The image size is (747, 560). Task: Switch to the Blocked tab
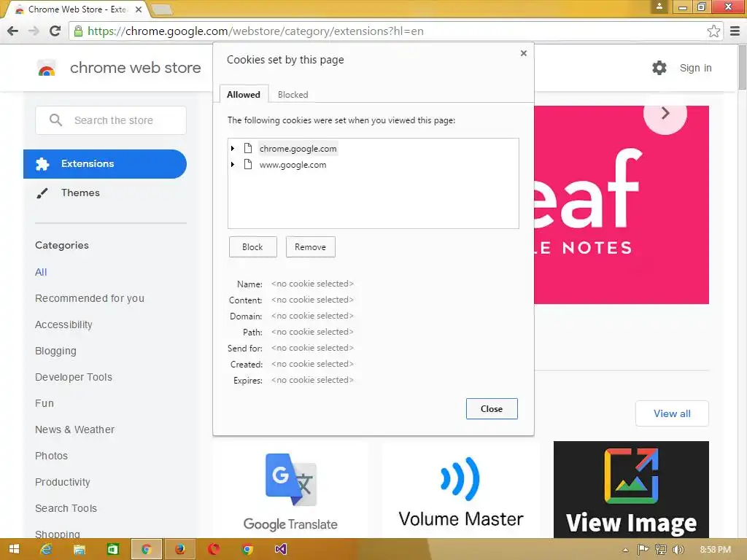coord(293,94)
